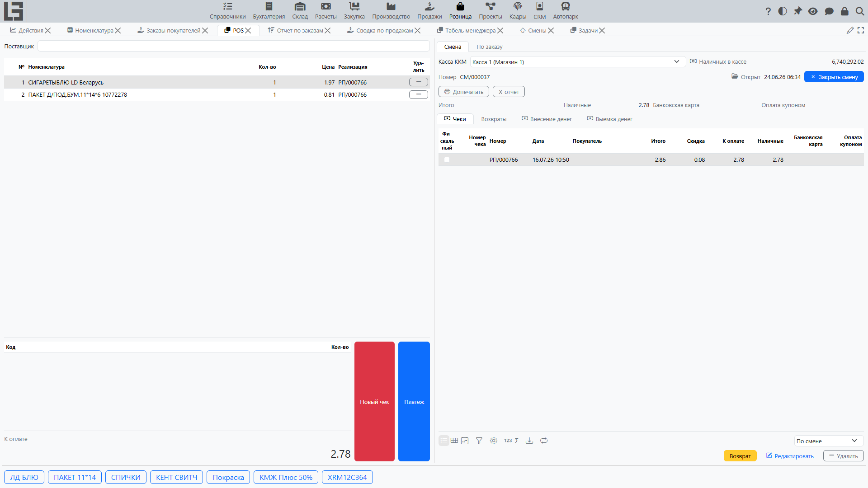Click the yellow Возврат button
868x488 pixels.
pos(740,456)
